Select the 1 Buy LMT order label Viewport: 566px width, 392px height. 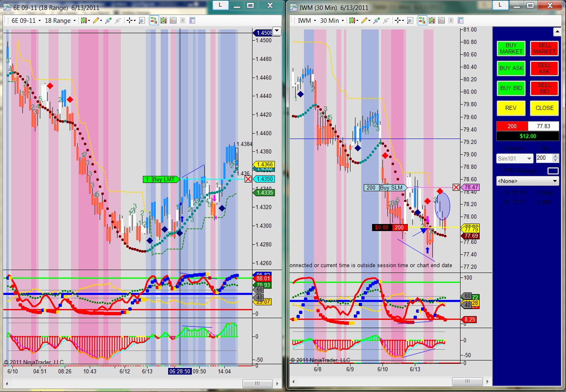(161, 179)
